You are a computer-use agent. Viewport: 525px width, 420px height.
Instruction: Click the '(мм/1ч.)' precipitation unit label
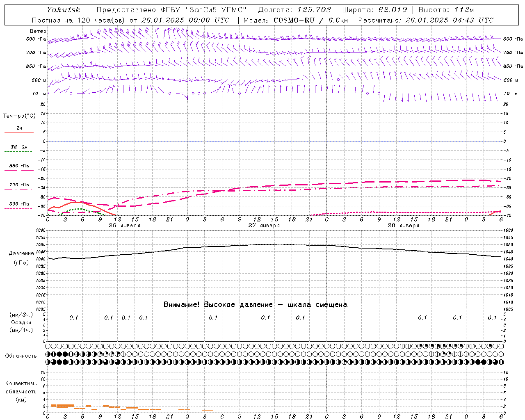[21, 330]
